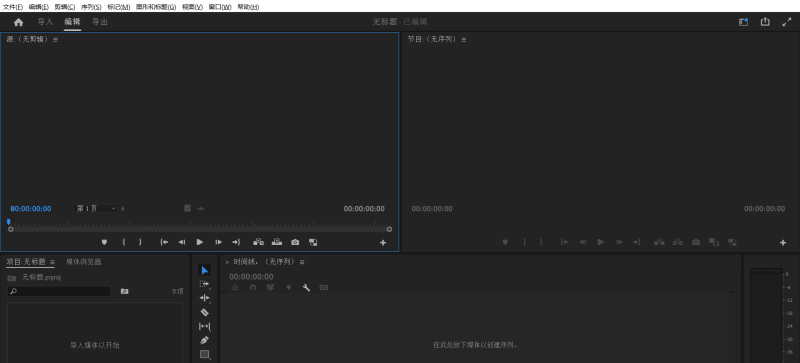Image resolution: width=800 pixels, height=363 pixels.
Task: Click Drag Video Only icon in Source monitor
Action: tap(187, 208)
